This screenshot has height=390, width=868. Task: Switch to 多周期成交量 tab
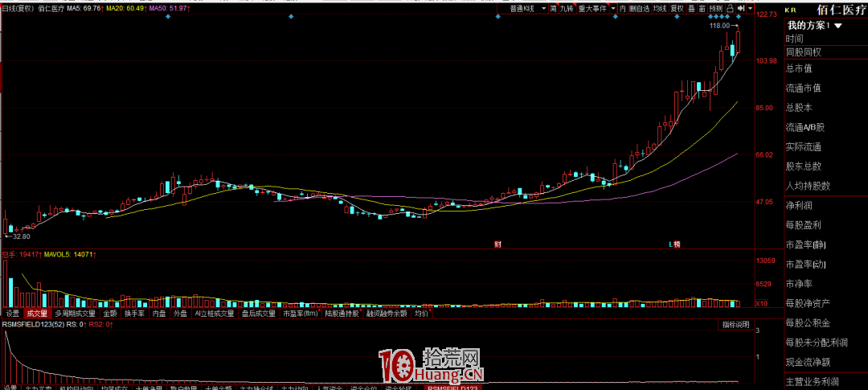75,314
